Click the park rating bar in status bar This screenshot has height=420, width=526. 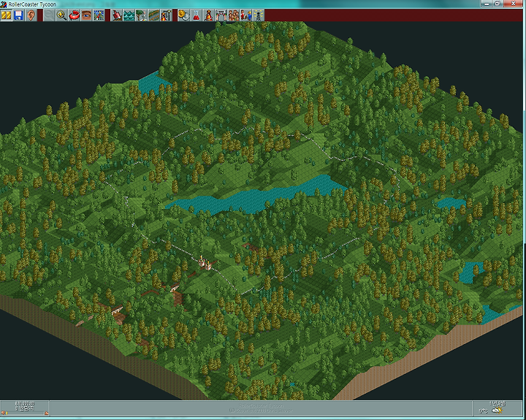pyautogui.click(x=25, y=413)
